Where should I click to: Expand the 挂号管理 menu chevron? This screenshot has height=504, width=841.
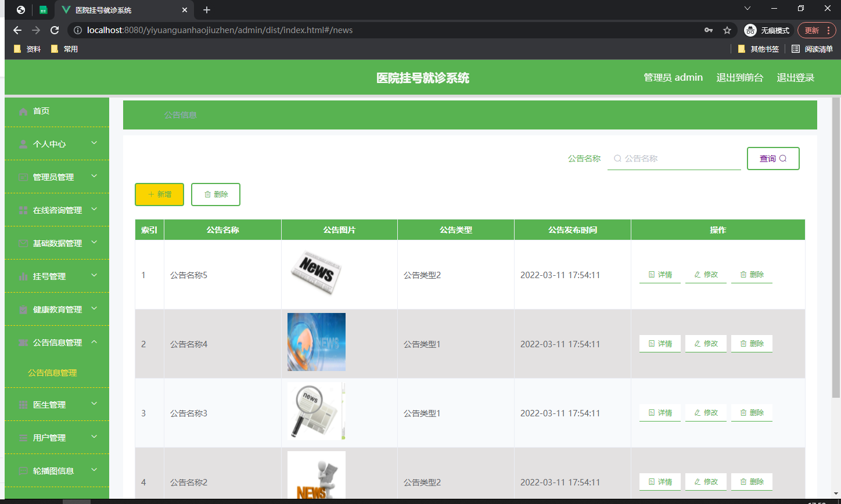click(94, 275)
